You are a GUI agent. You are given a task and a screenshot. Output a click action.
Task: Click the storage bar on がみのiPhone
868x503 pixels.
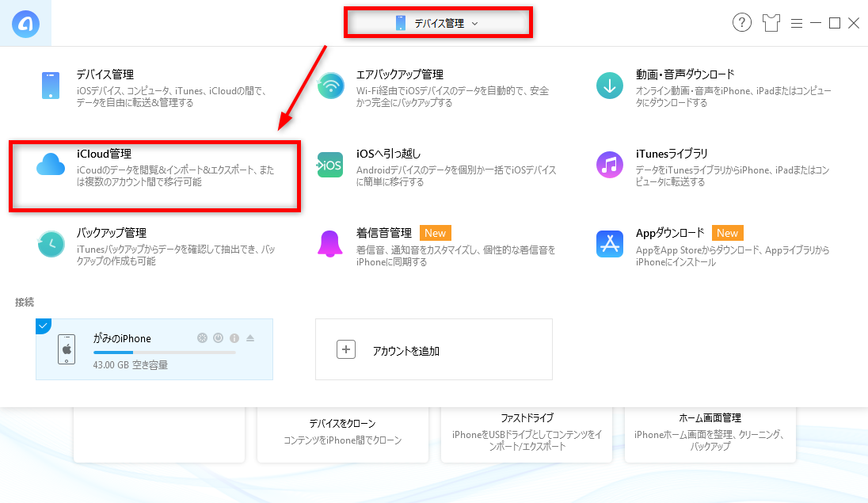coord(165,352)
